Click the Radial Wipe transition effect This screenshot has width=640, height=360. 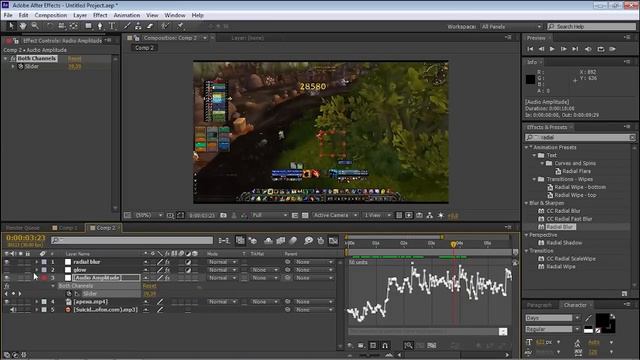[560, 267]
